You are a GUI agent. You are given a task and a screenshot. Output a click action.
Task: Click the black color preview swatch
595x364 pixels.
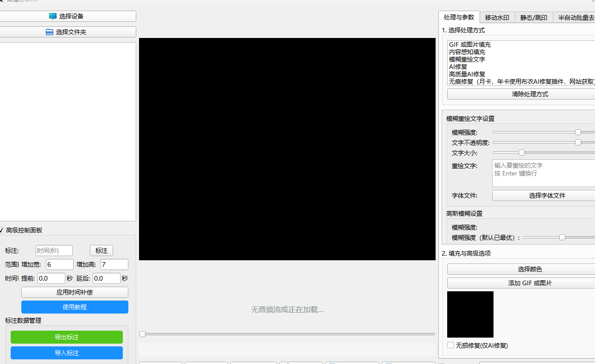[x=470, y=314]
